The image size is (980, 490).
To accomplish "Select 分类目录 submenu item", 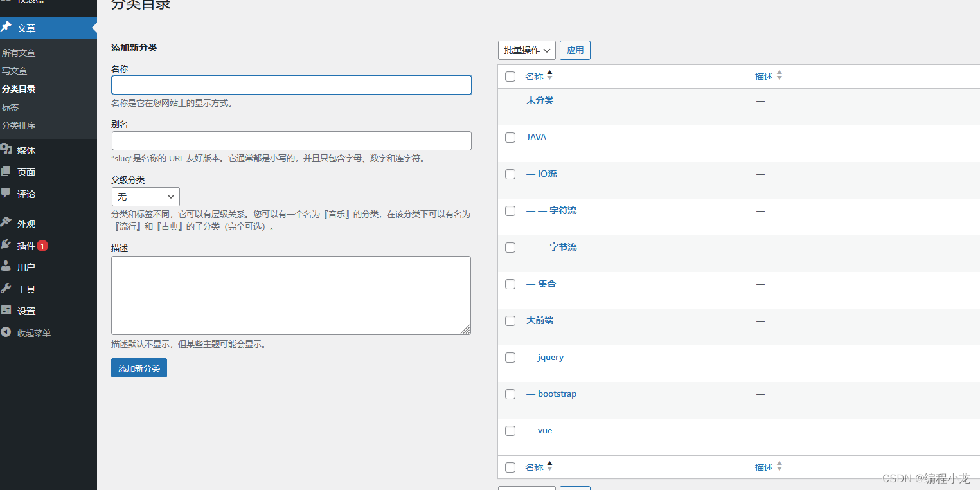I will coord(19,89).
